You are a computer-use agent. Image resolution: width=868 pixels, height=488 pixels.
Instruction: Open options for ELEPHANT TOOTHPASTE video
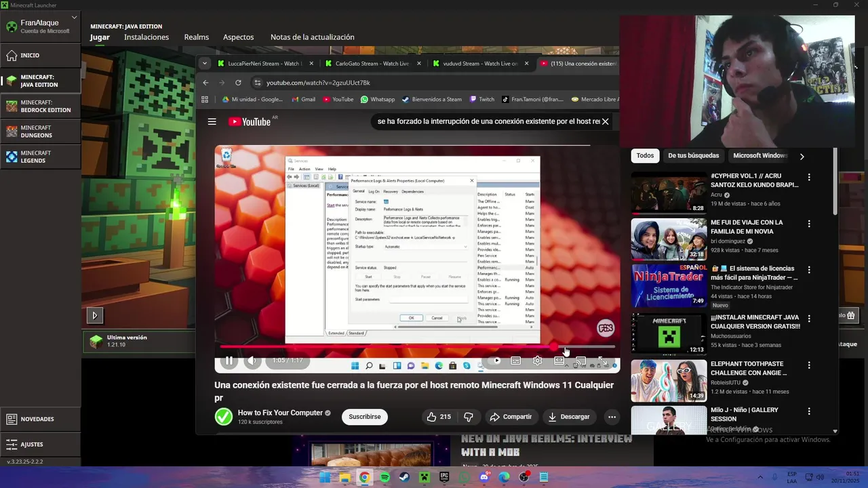coord(808,365)
